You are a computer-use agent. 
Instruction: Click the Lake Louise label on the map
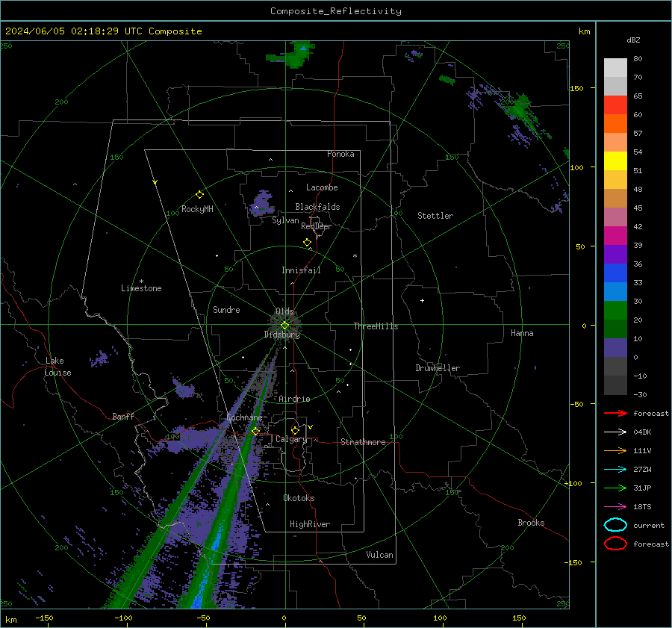tap(58, 367)
